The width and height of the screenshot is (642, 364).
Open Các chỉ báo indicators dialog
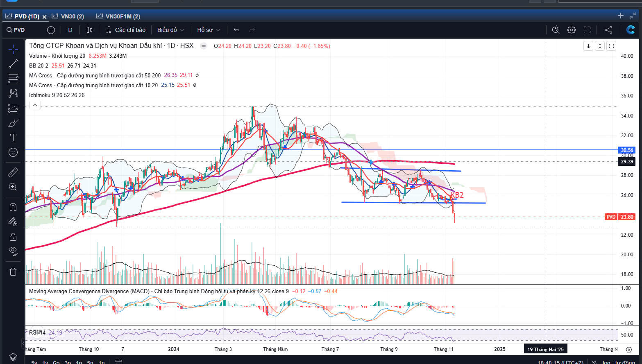125,30
